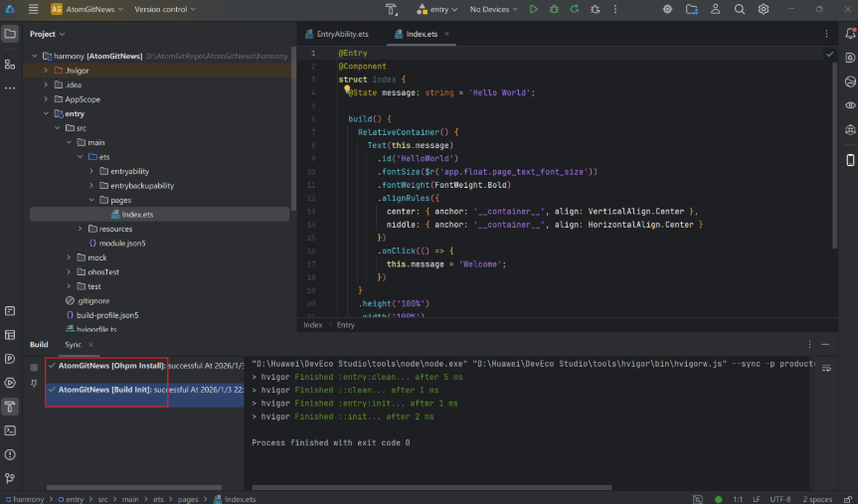Open Settings via the gear icon
858x504 pixels.
coord(764,9)
